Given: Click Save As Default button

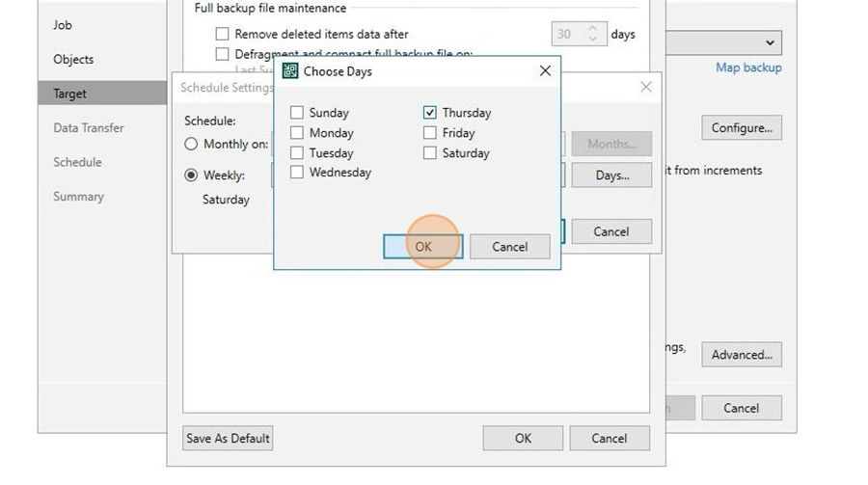Looking at the screenshot, I should click(x=228, y=438).
